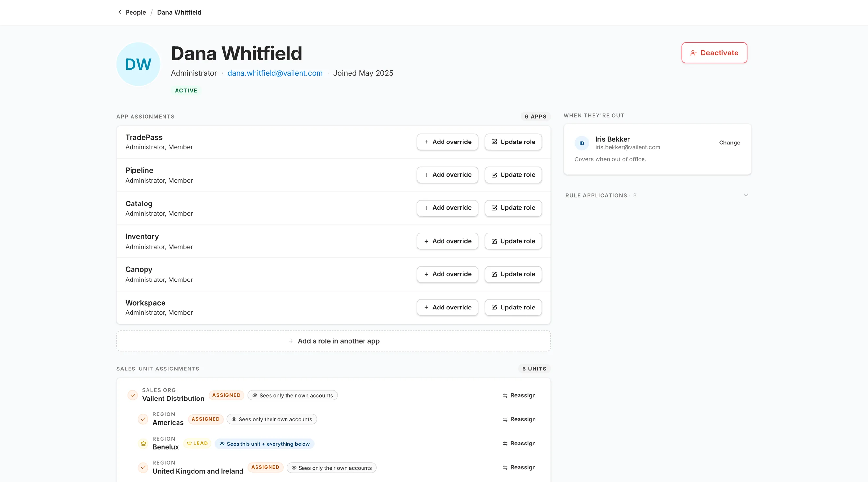Add override for Canopy
868x482 pixels.
(x=447, y=274)
